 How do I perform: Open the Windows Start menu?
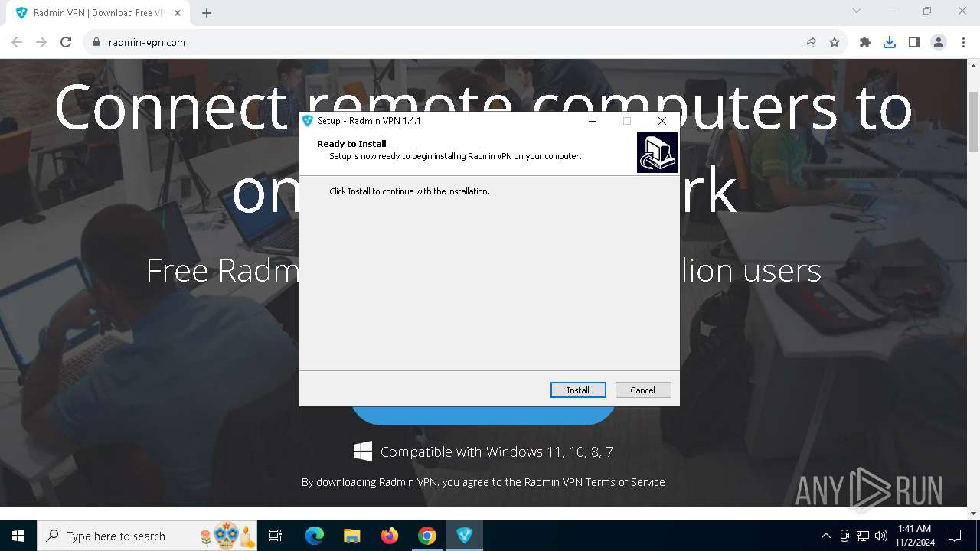point(18,536)
